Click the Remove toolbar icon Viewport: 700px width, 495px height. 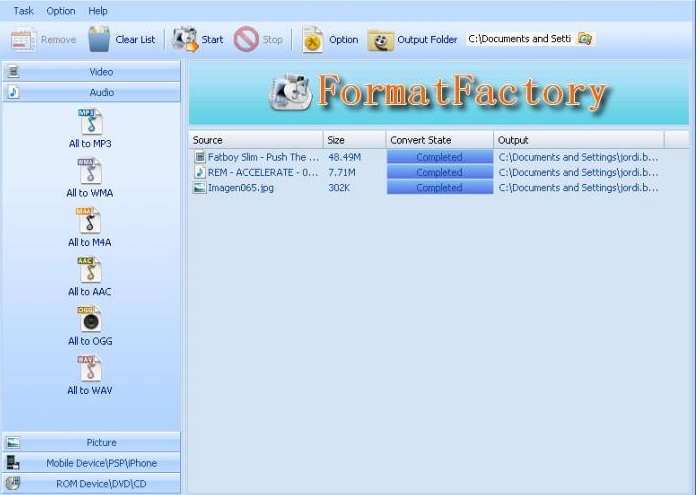(23, 40)
